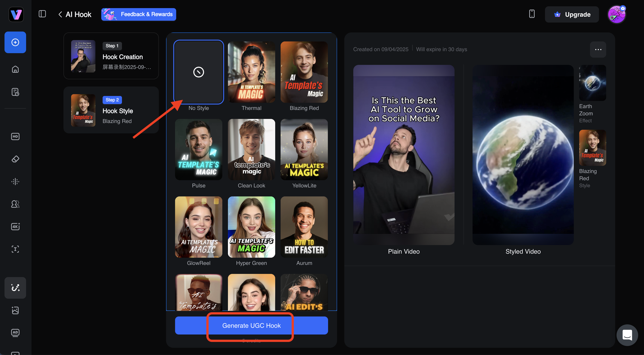644x355 pixels.
Task: Click the AD sidebar icon
Action: tap(15, 332)
